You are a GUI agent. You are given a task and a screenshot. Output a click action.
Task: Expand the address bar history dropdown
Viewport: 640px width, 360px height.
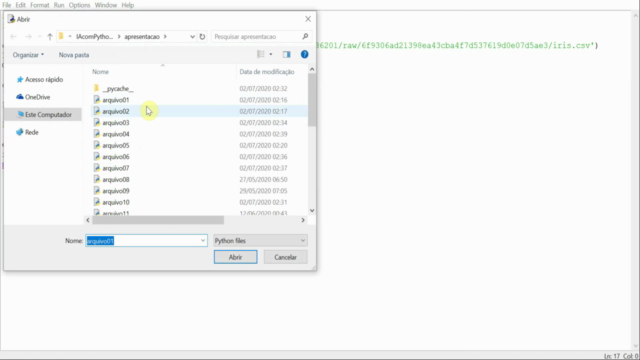click(192, 37)
